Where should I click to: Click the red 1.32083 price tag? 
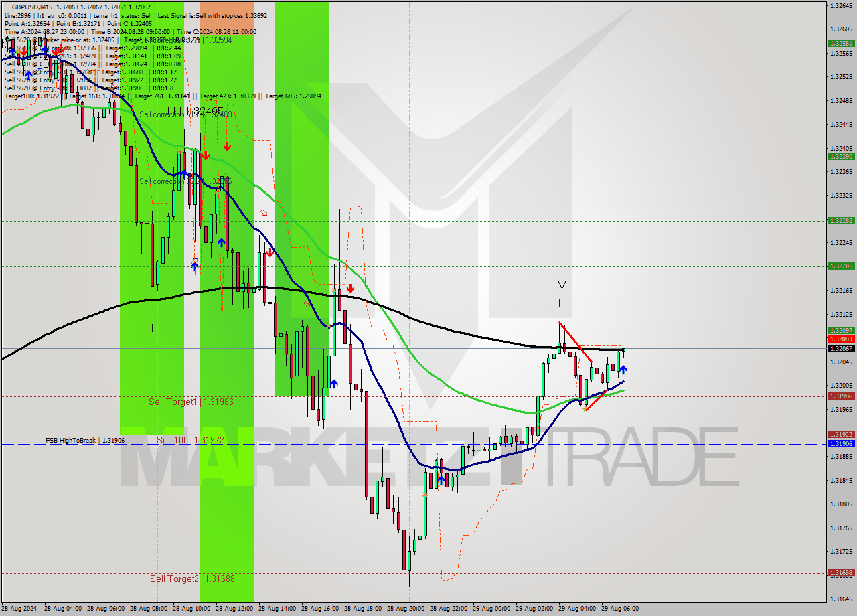pyautogui.click(x=841, y=339)
